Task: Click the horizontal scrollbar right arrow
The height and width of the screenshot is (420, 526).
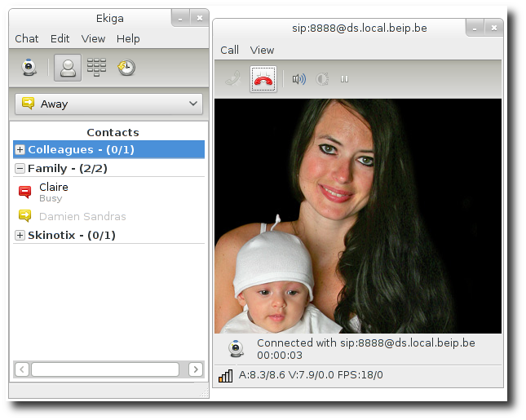Action: point(196,369)
